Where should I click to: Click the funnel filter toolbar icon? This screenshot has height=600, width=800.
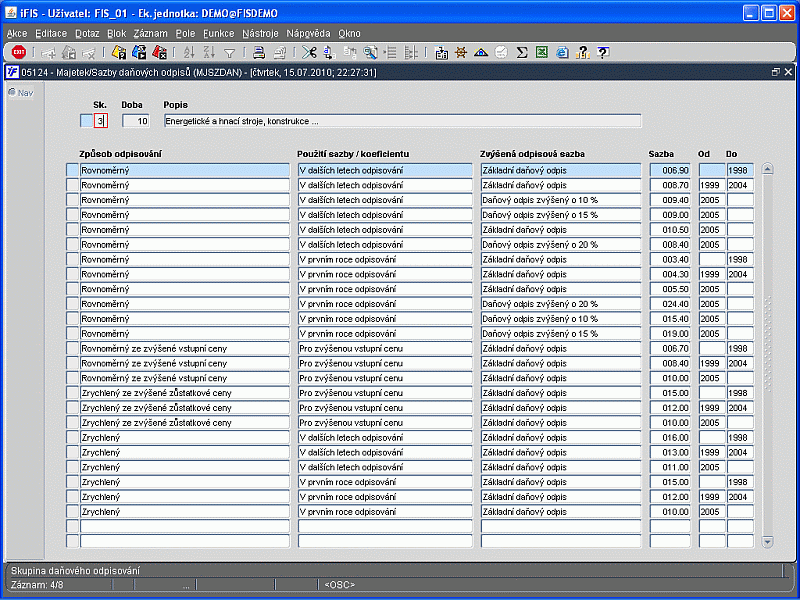(229, 53)
